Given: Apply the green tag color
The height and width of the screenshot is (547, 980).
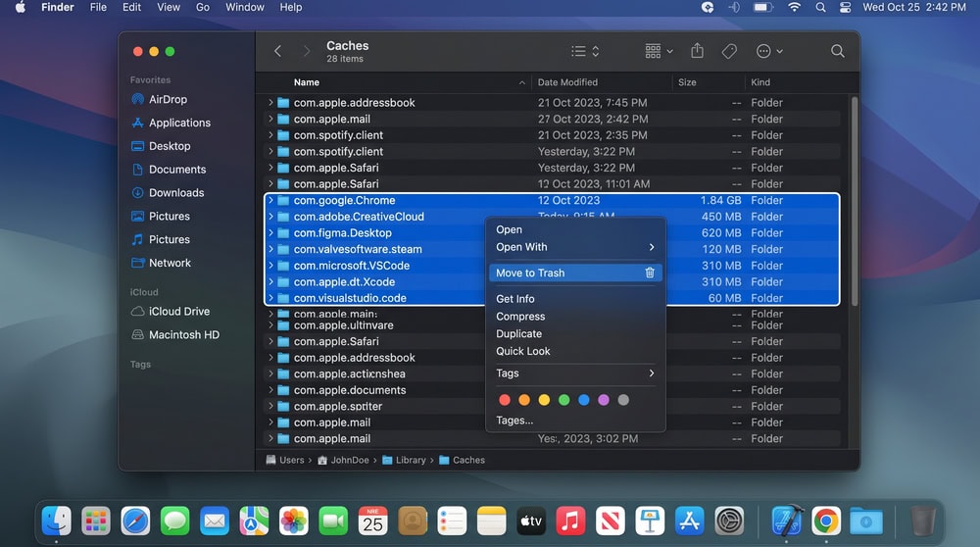Looking at the screenshot, I should (563, 400).
